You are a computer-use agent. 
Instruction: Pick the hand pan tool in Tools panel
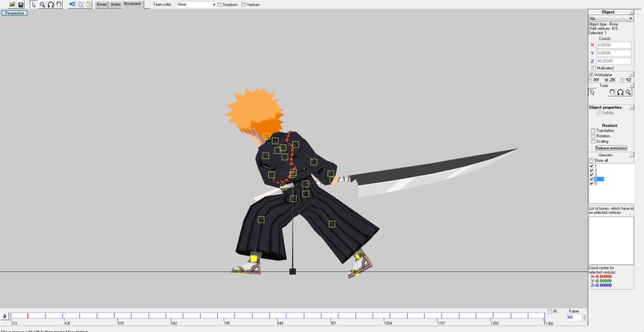click(612, 93)
